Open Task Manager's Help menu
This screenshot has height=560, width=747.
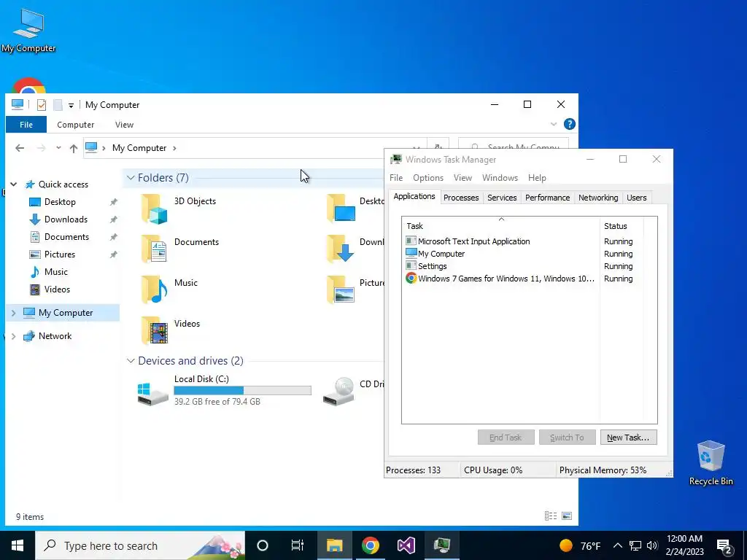coord(537,178)
